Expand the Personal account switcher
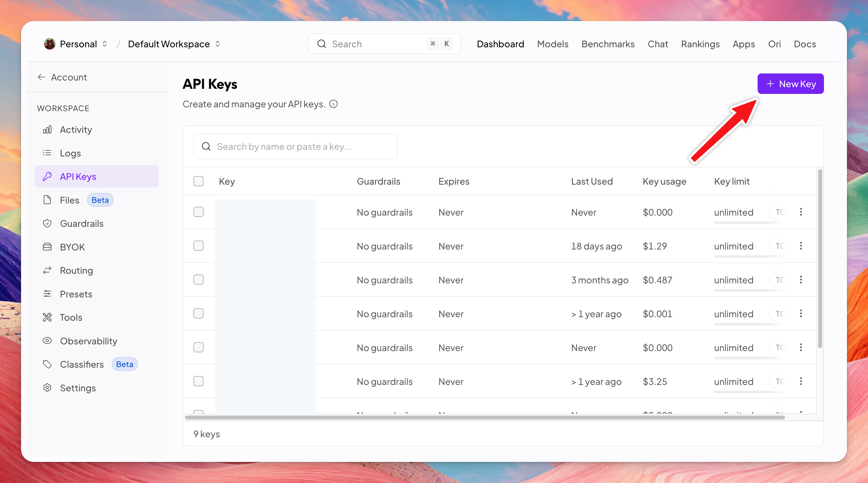 pos(76,44)
